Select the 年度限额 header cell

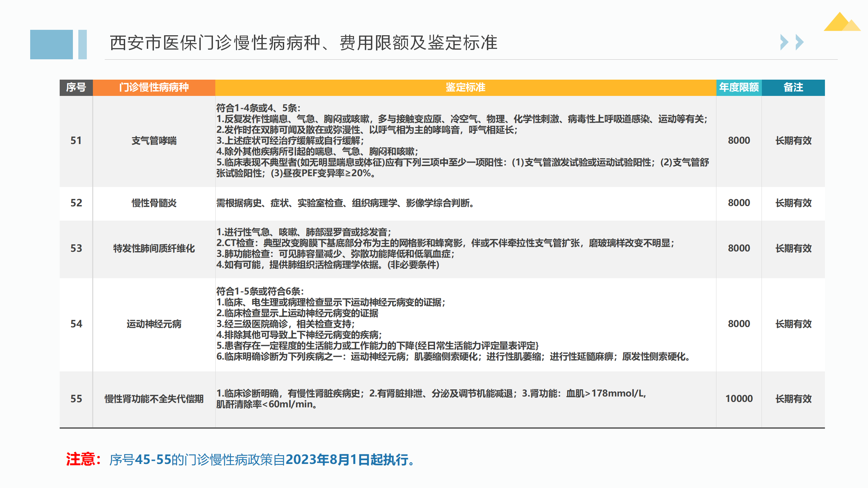pyautogui.click(x=739, y=87)
